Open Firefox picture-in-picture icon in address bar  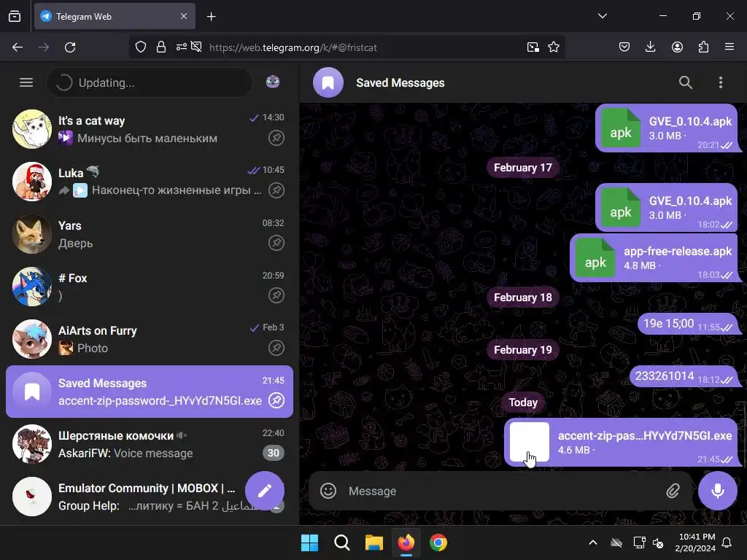coord(533,47)
